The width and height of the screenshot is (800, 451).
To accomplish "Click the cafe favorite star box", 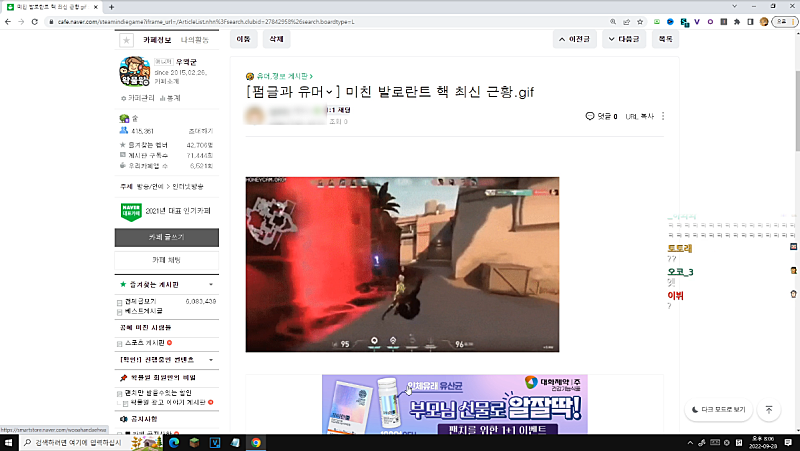I will pyautogui.click(x=126, y=40).
